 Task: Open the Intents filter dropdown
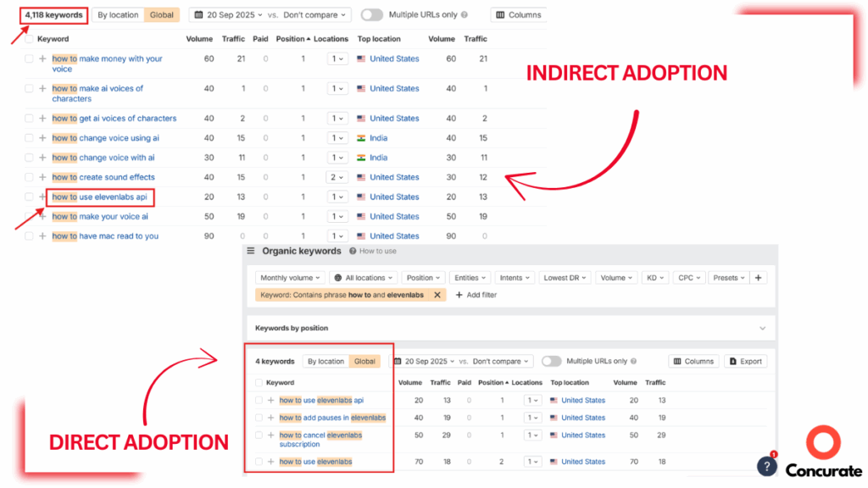[515, 278]
